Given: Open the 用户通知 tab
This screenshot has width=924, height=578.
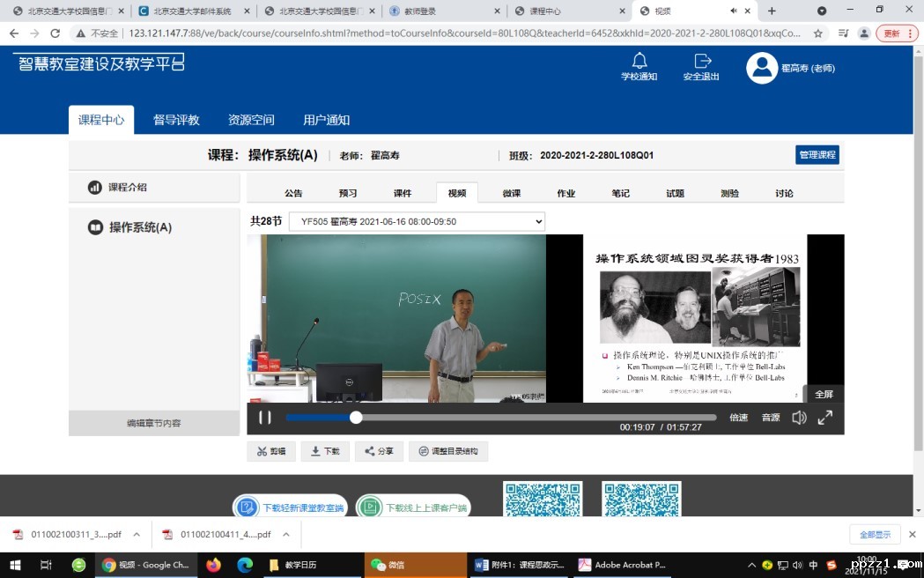Looking at the screenshot, I should [326, 120].
